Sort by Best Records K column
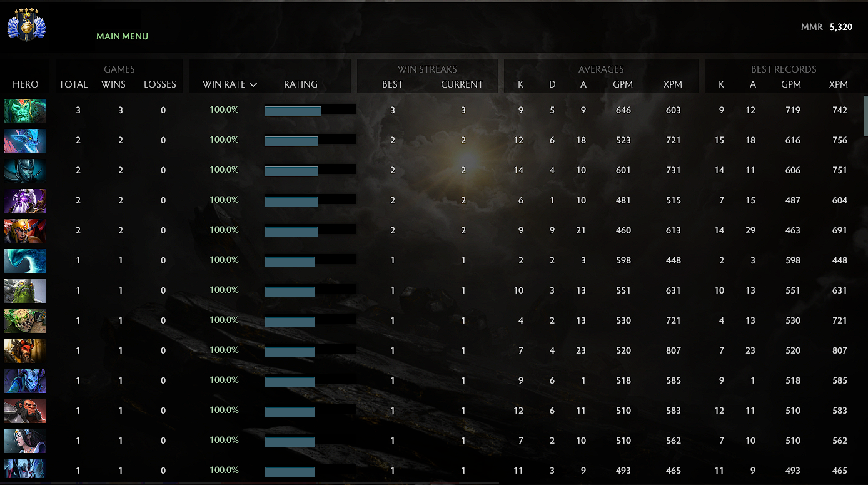 click(722, 84)
